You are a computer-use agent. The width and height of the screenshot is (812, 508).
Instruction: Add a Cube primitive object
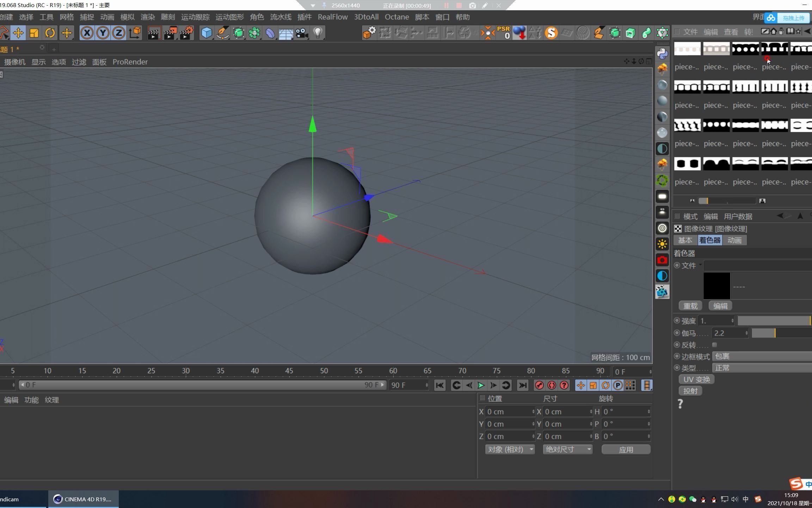207,33
